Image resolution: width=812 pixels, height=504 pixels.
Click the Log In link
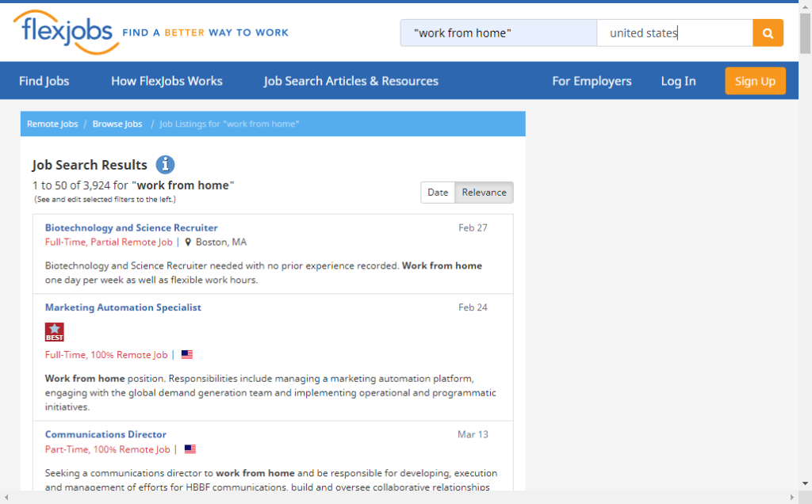pos(678,81)
